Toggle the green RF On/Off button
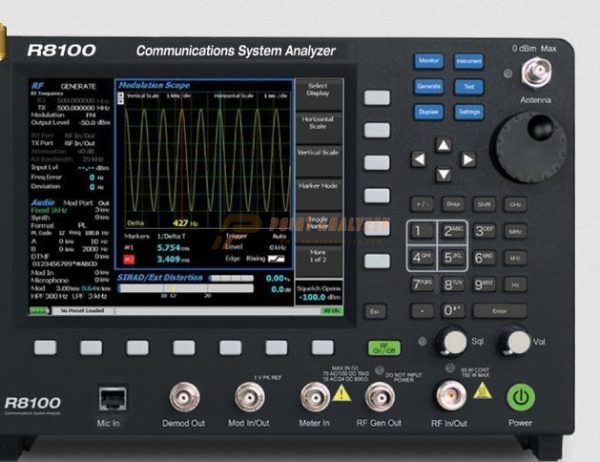Image resolution: width=600 pixels, height=462 pixels. pyautogui.click(x=384, y=348)
